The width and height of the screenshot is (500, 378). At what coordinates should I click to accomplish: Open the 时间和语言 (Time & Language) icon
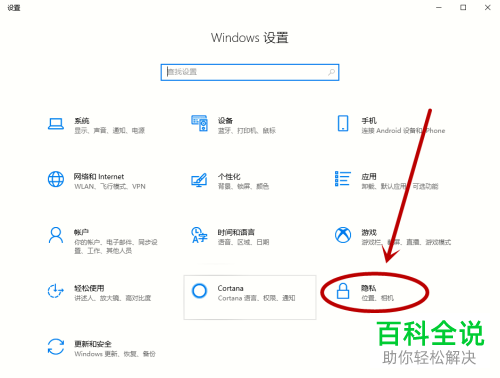click(x=199, y=235)
